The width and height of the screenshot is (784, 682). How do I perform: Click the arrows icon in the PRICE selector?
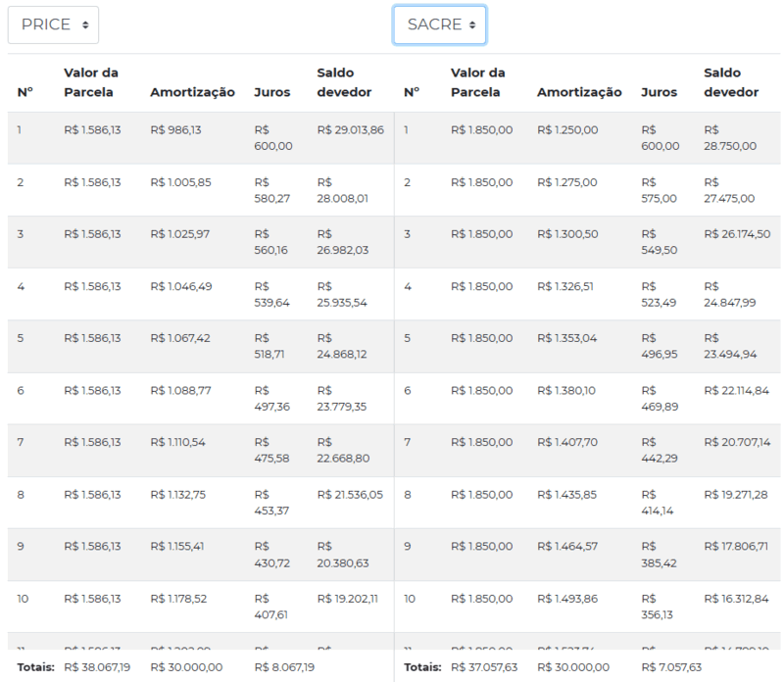[85, 24]
